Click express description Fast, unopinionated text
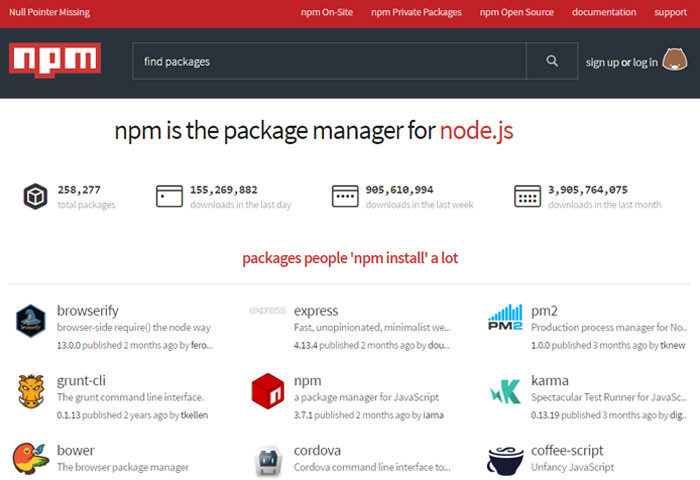 (372, 327)
